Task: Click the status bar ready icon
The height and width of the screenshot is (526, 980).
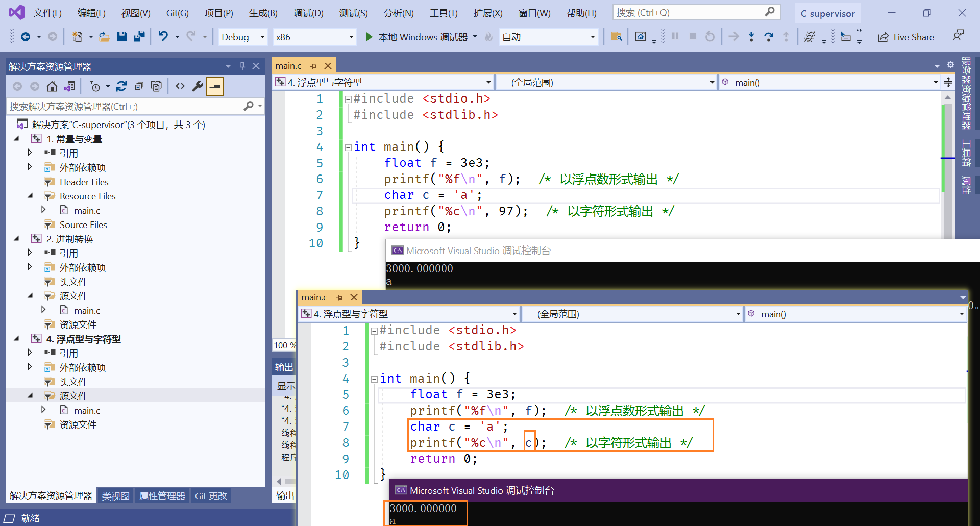Action: tap(10, 518)
